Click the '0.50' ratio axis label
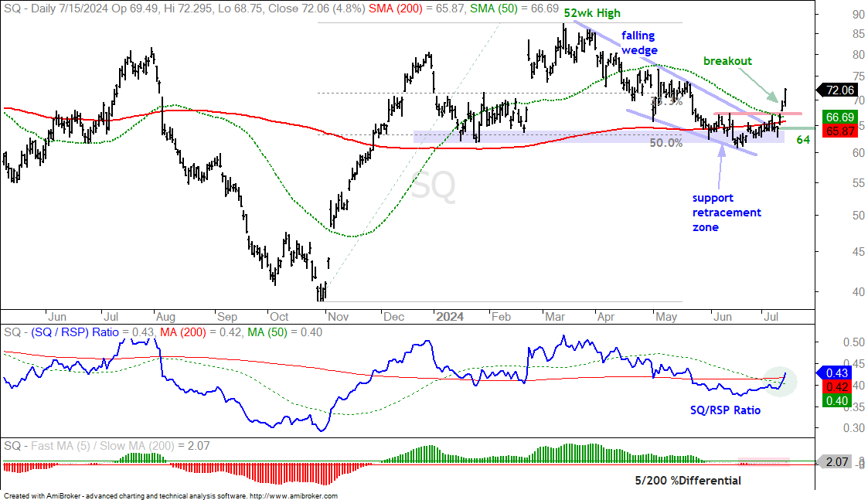 [x=853, y=342]
